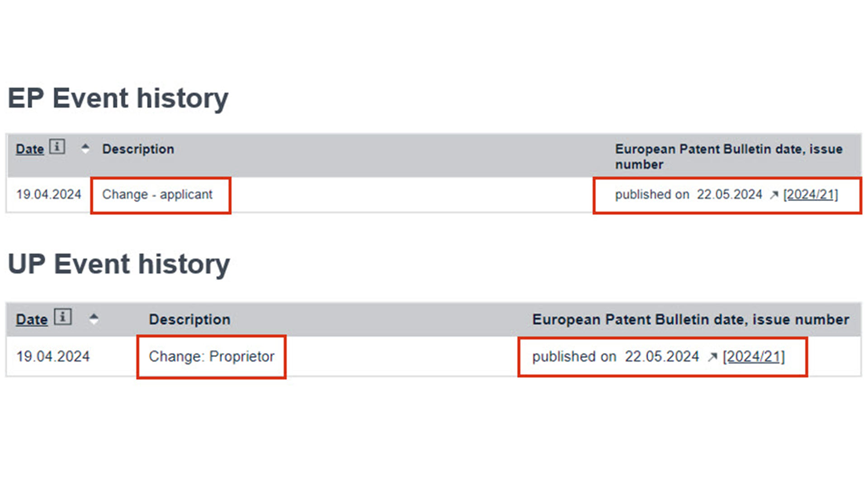Click the EP table Bulletin date column header
Screen dimensions: 868x488
(x=728, y=156)
